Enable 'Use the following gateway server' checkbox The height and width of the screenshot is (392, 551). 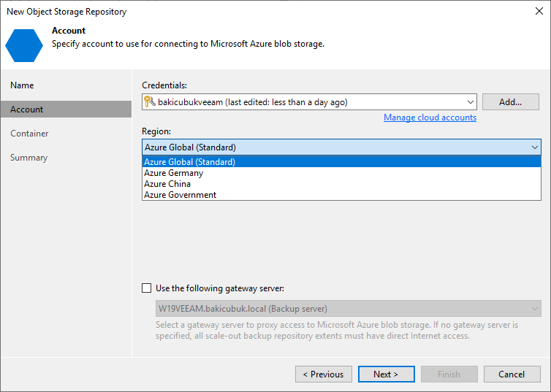147,288
